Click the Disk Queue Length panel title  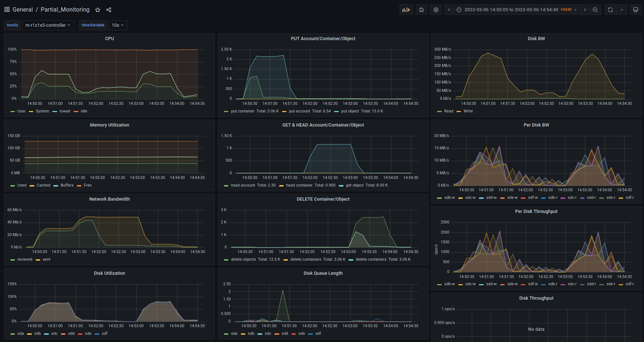[323, 273]
